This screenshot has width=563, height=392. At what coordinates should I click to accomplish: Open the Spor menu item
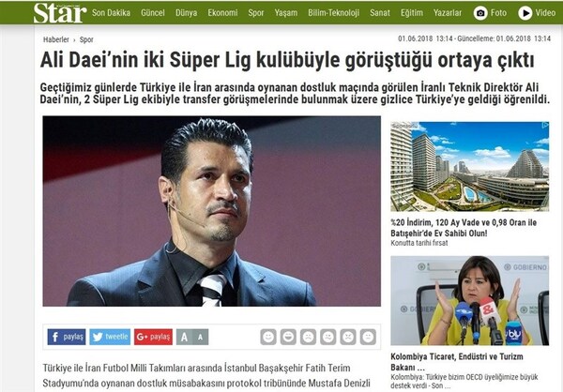[256, 13]
